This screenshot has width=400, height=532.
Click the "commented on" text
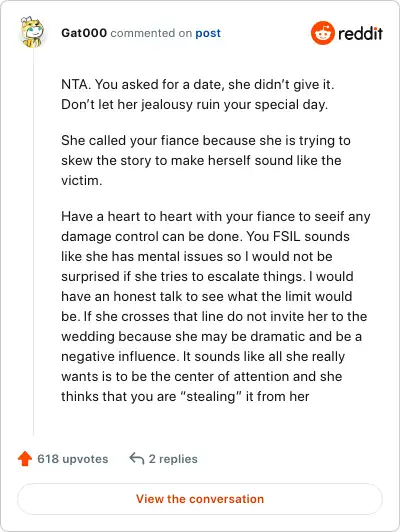[151, 33]
